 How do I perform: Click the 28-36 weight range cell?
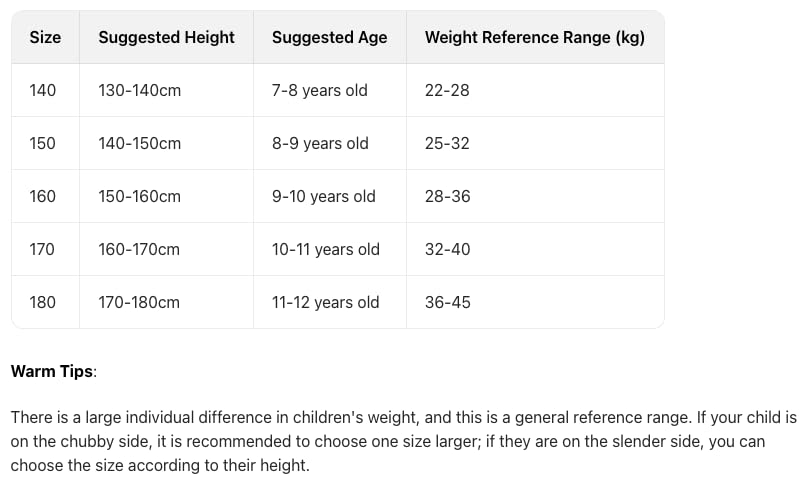447,197
